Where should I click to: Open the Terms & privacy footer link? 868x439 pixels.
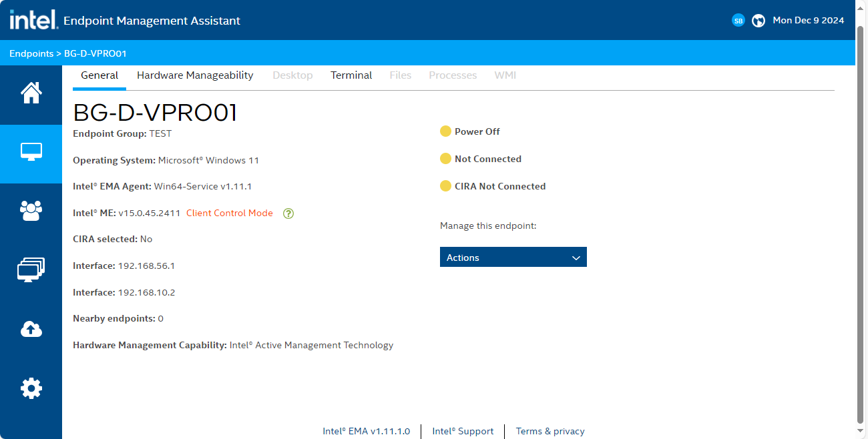point(550,431)
